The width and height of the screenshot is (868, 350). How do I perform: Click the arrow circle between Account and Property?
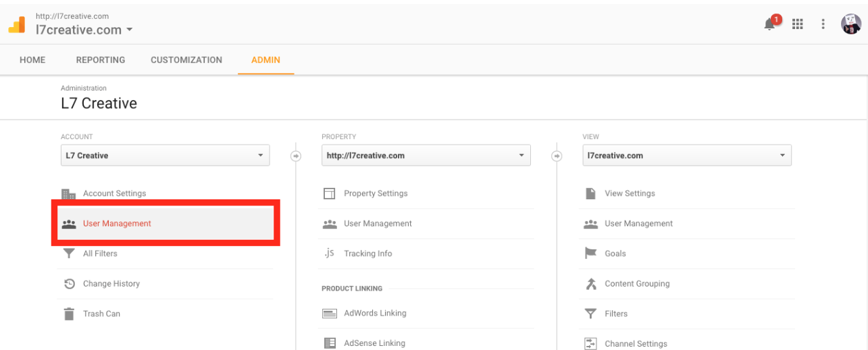click(296, 155)
